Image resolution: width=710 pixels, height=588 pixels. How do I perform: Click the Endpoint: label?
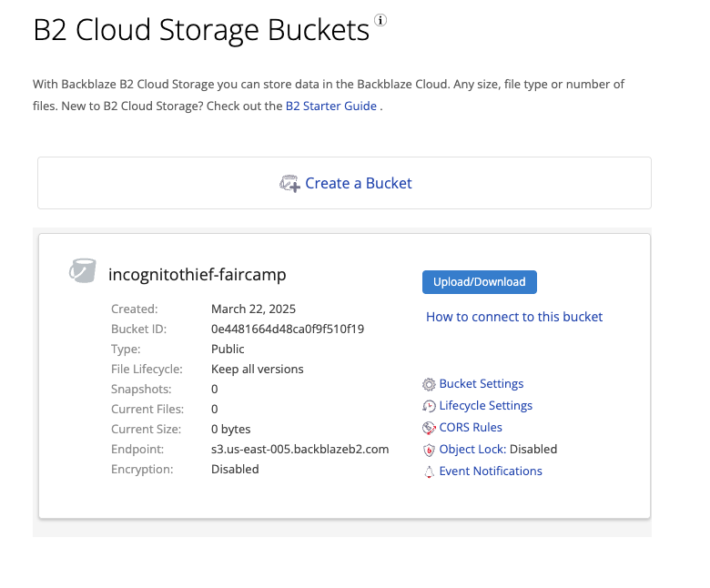coord(137,450)
